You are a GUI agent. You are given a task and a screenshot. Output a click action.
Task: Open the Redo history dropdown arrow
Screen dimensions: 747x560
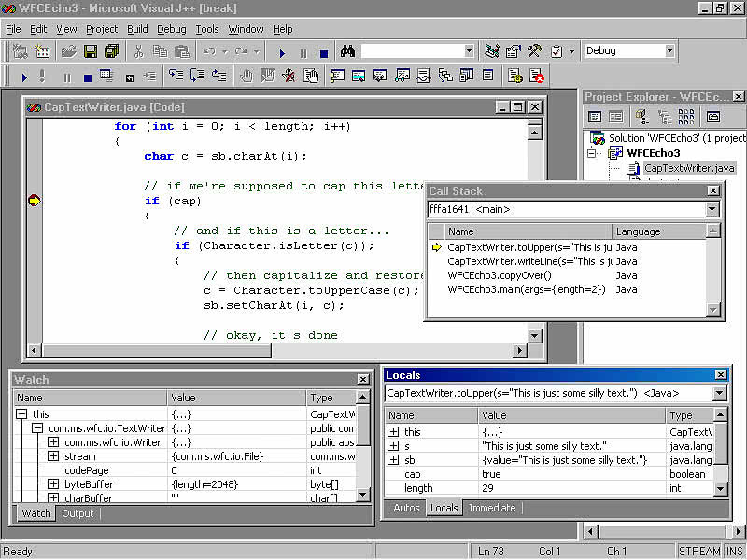click(x=256, y=51)
